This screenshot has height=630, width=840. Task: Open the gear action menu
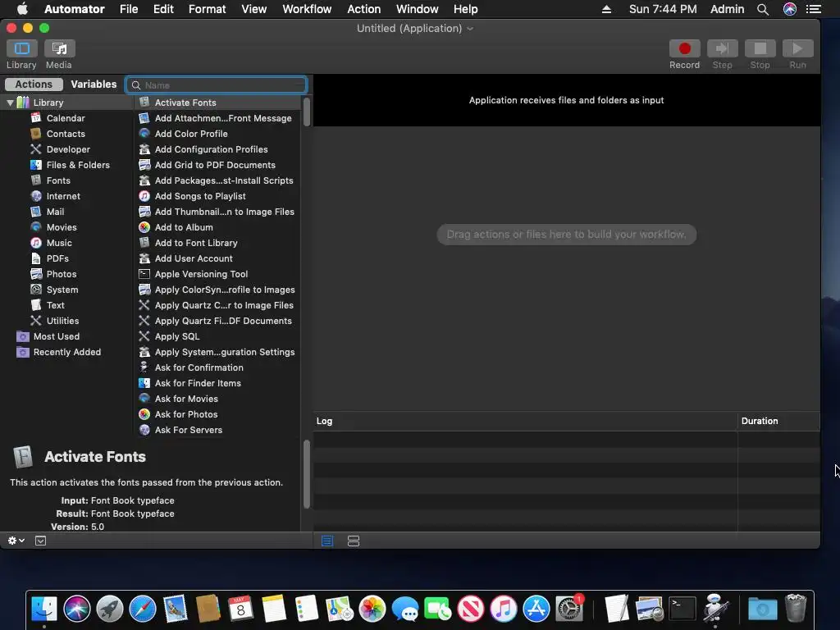tap(16, 541)
